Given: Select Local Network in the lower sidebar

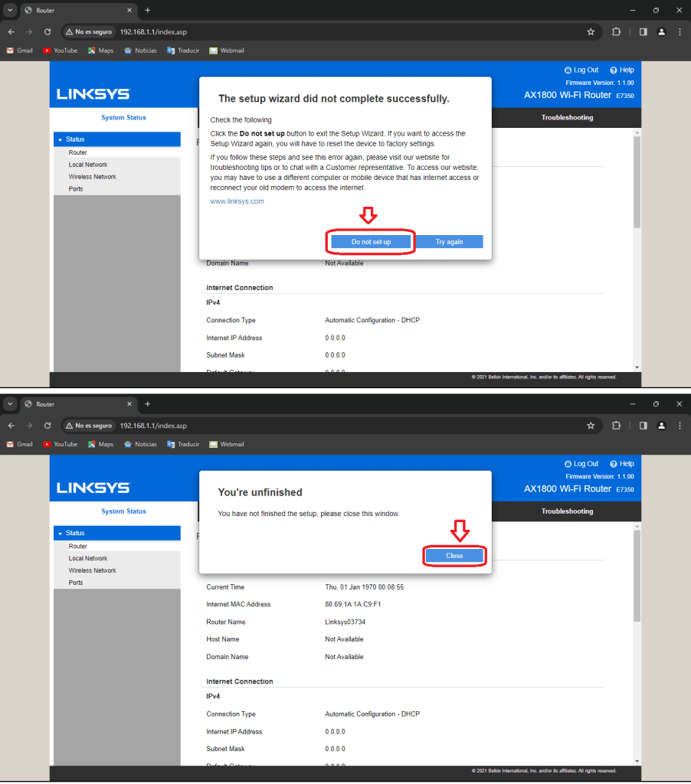Looking at the screenshot, I should [88, 558].
